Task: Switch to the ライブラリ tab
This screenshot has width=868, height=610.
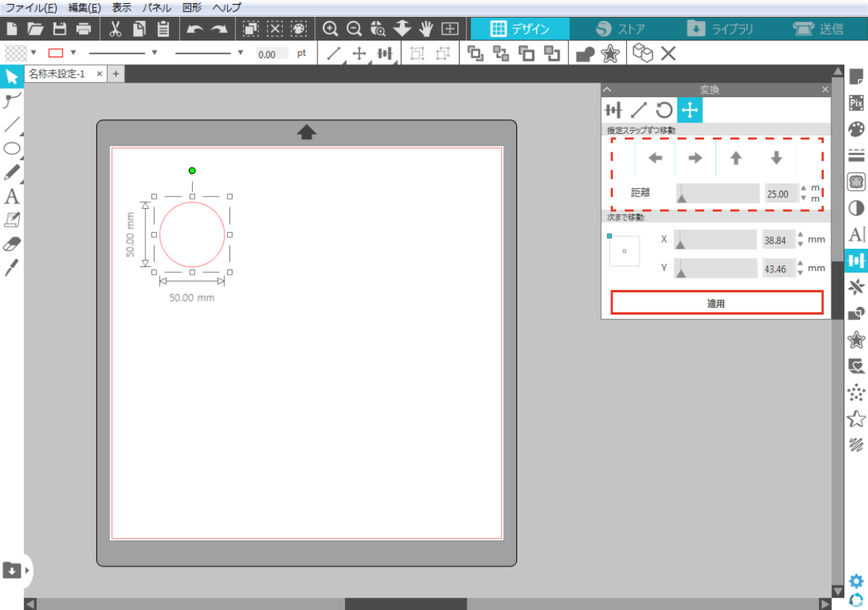Action: pyautogui.click(x=720, y=29)
